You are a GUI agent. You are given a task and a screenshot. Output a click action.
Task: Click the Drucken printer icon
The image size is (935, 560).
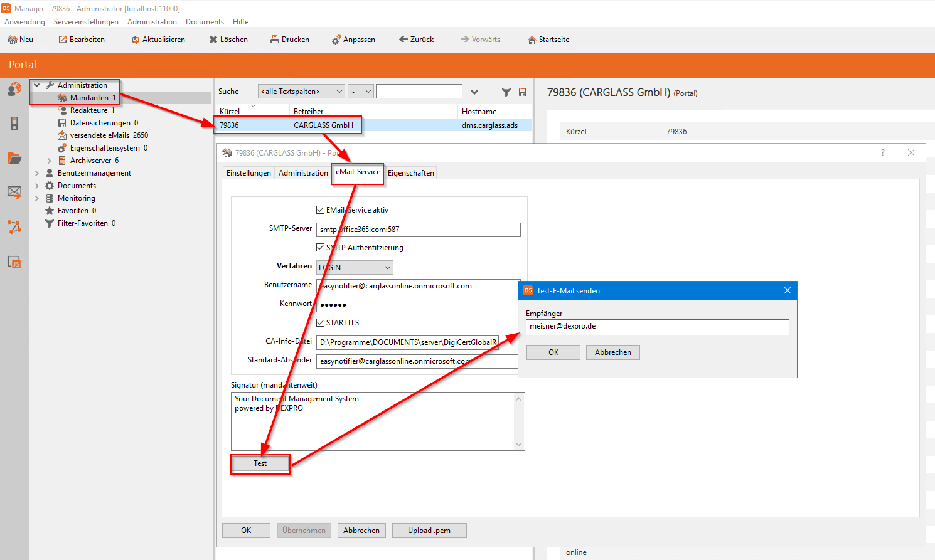pos(275,40)
